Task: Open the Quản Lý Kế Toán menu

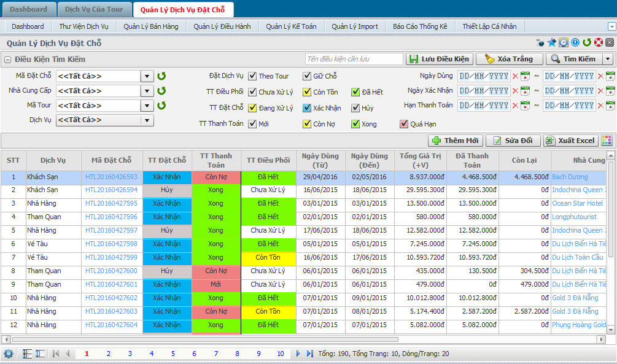Action: coord(291,26)
